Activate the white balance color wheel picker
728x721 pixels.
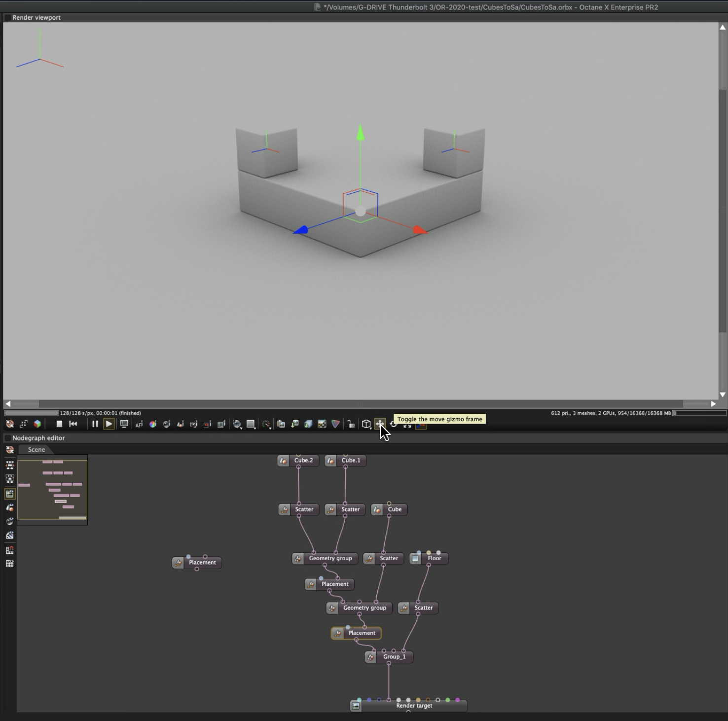click(153, 424)
